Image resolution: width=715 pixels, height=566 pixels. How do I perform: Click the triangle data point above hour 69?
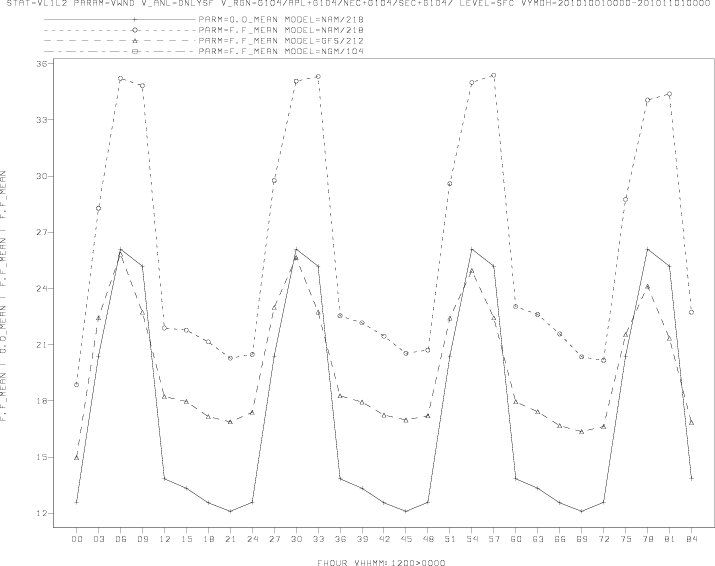(x=581, y=431)
